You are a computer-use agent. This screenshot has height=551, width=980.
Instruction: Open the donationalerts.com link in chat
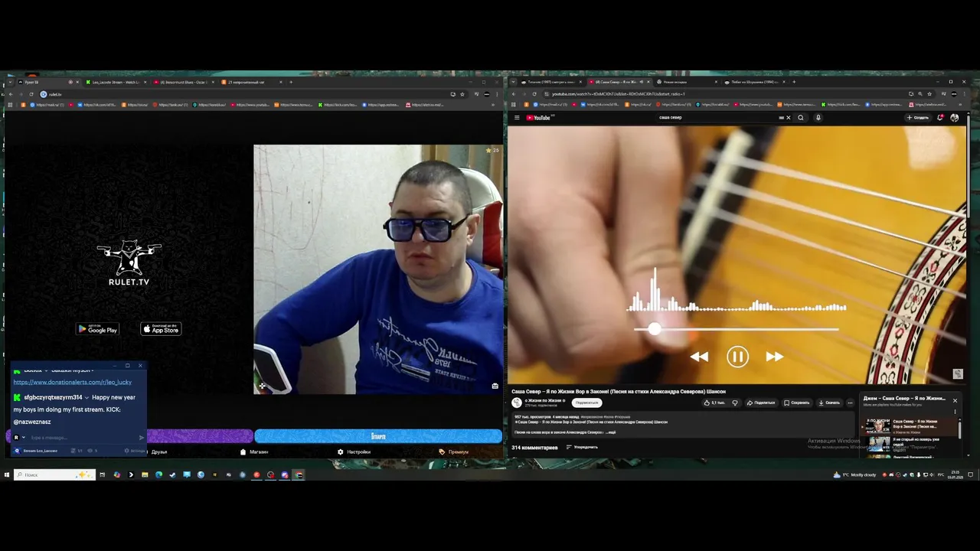(73, 382)
